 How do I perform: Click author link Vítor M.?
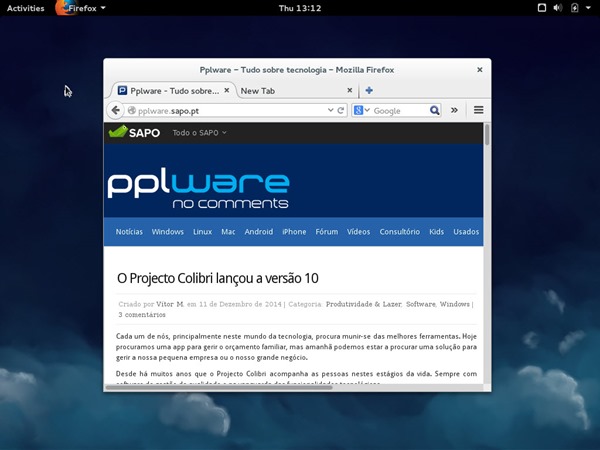[x=170, y=304]
